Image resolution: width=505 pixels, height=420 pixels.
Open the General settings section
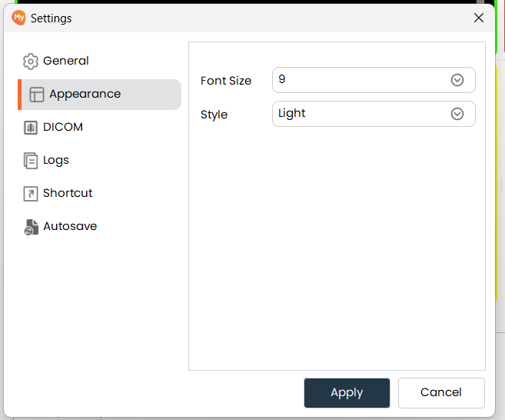66,61
